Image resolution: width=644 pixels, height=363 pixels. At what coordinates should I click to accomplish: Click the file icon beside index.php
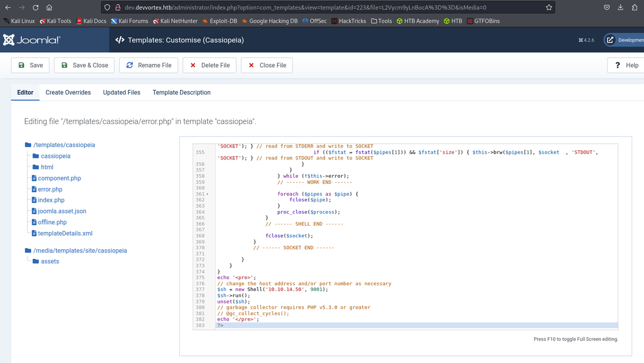(34, 200)
